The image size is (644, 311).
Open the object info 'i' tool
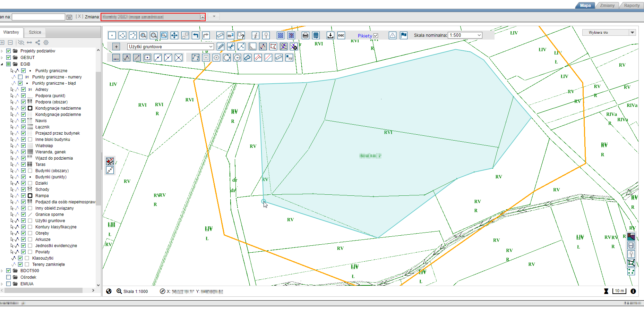pyautogui.click(x=256, y=35)
